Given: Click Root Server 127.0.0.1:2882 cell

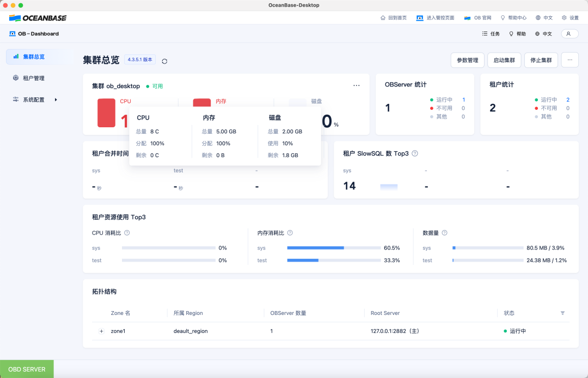Looking at the screenshot, I should (x=395, y=331).
